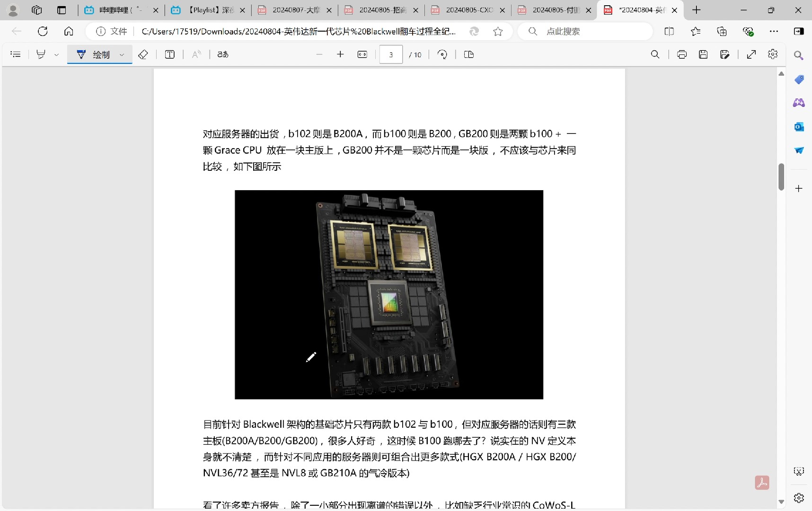Click the vertical scrollbar thumb

click(x=781, y=176)
